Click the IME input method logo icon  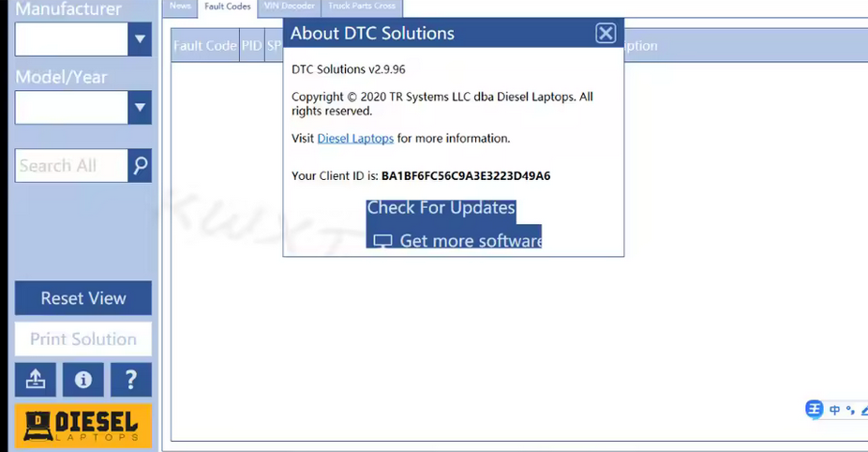[x=815, y=410]
